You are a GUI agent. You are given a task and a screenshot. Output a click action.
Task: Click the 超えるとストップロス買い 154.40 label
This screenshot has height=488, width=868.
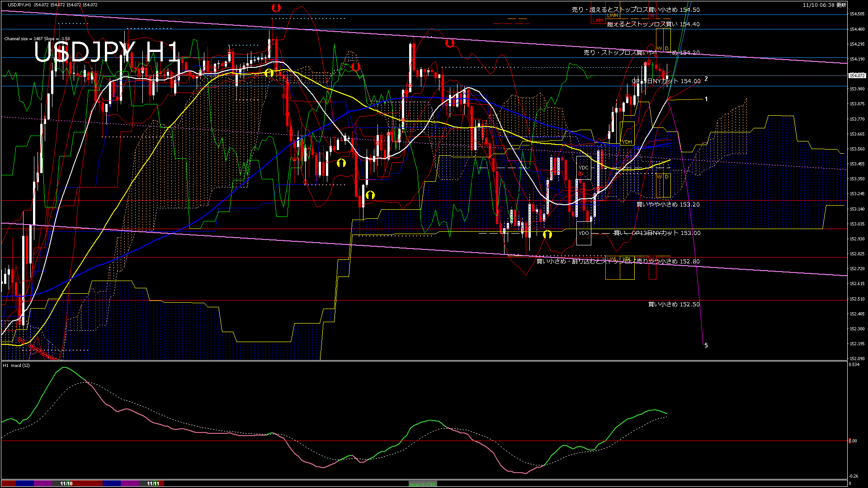point(653,24)
